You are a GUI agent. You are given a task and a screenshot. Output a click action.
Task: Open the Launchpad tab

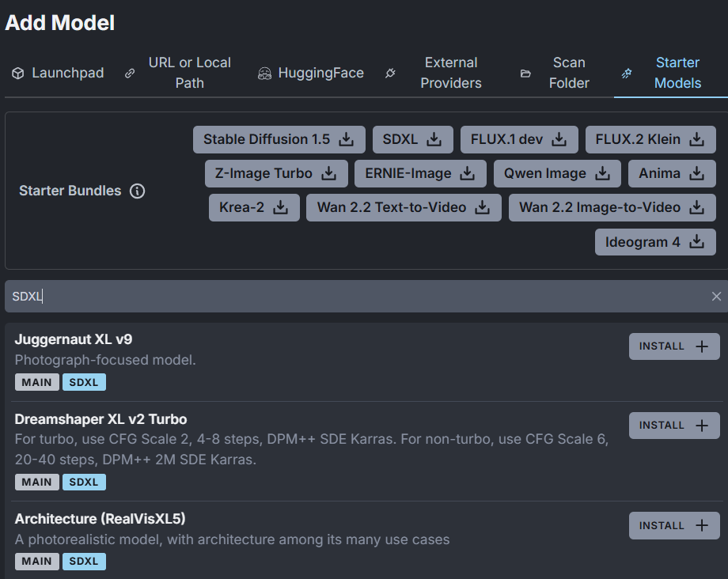coord(58,73)
